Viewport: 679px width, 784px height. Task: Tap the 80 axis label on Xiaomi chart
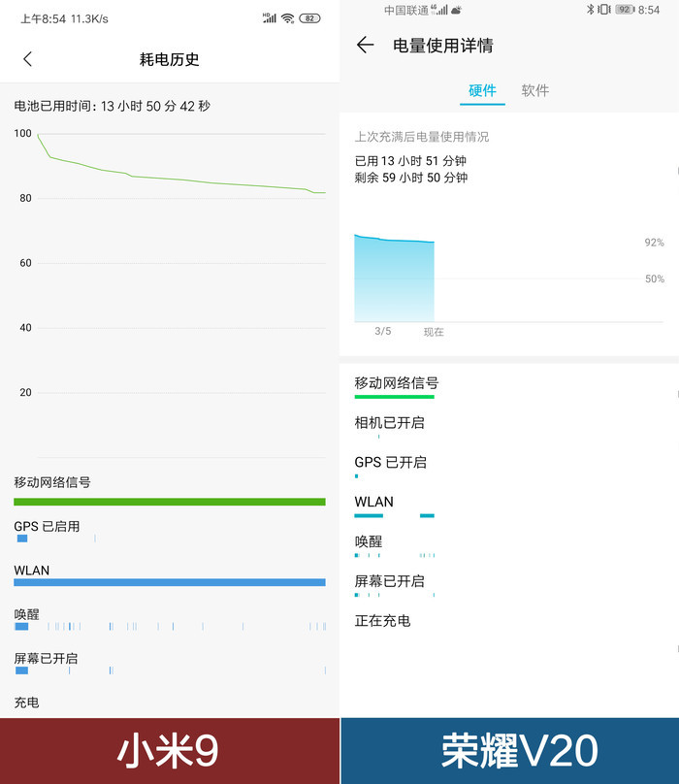[25, 199]
